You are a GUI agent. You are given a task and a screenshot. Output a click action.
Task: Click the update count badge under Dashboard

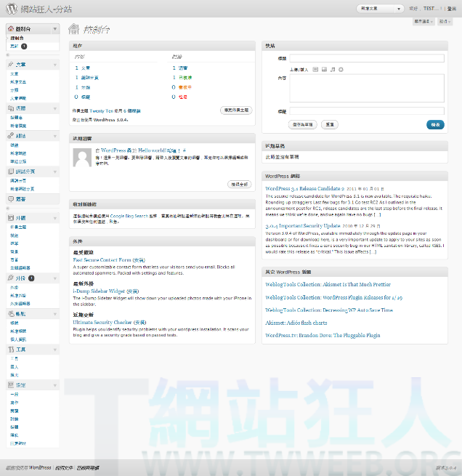(x=24, y=46)
